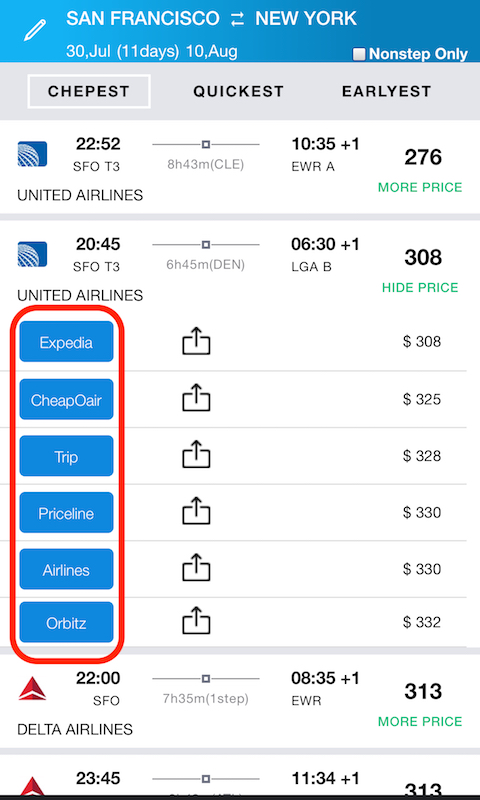Tap the United logo on the 22:52 flight
The image size is (480, 800).
[32, 154]
